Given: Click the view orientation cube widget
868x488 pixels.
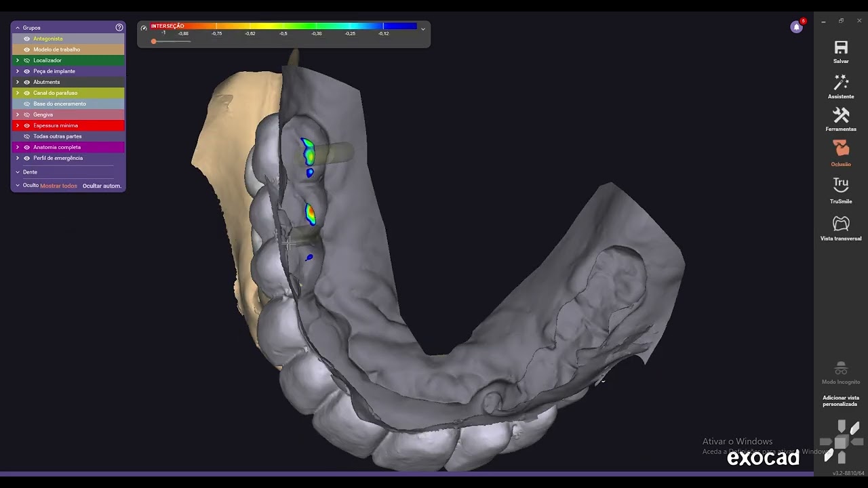Looking at the screenshot, I should [x=841, y=442].
